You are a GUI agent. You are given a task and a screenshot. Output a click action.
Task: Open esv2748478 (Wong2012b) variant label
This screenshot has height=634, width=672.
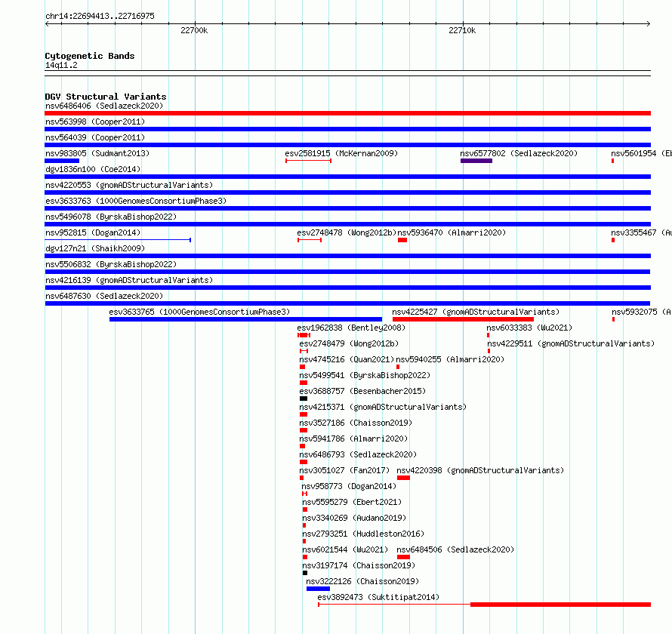coord(347,232)
